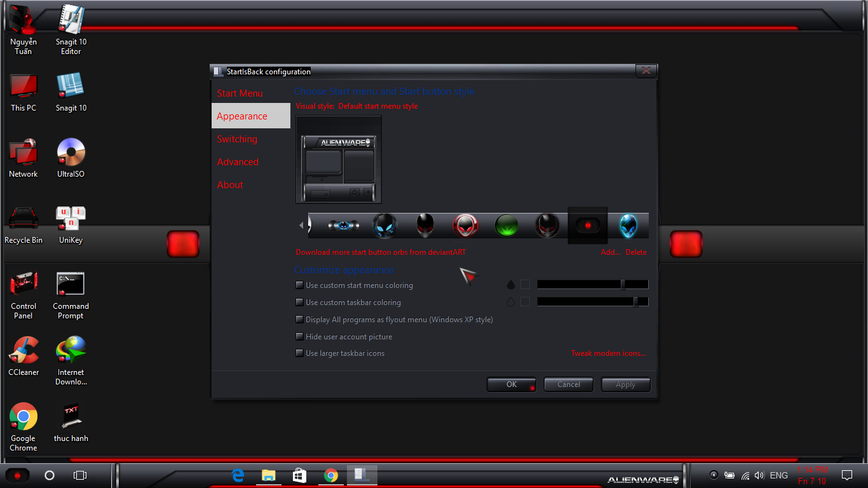Open Cortana search circle on taskbar

[50, 475]
